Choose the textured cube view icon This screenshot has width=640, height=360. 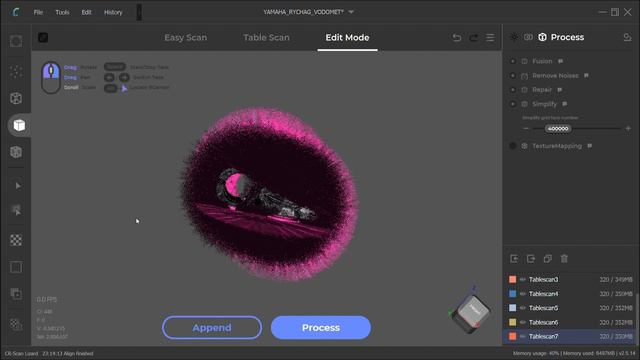point(16,152)
